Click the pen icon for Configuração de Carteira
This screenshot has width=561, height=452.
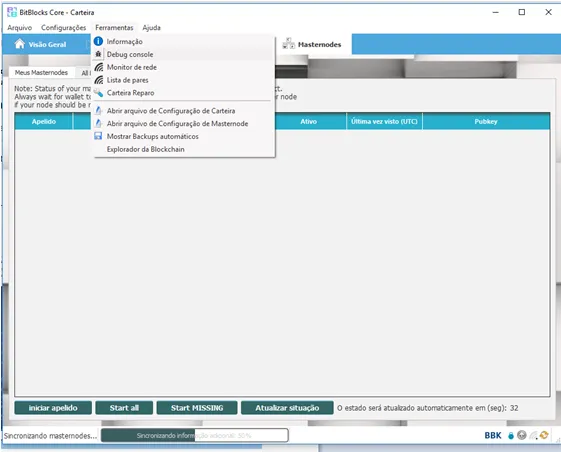pos(98,111)
